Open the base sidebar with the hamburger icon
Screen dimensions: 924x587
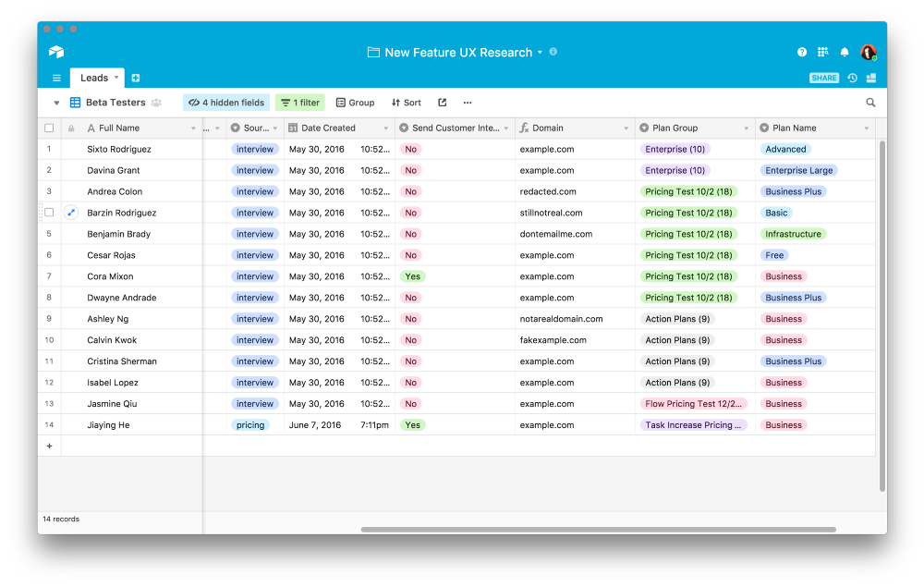[55, 78]
